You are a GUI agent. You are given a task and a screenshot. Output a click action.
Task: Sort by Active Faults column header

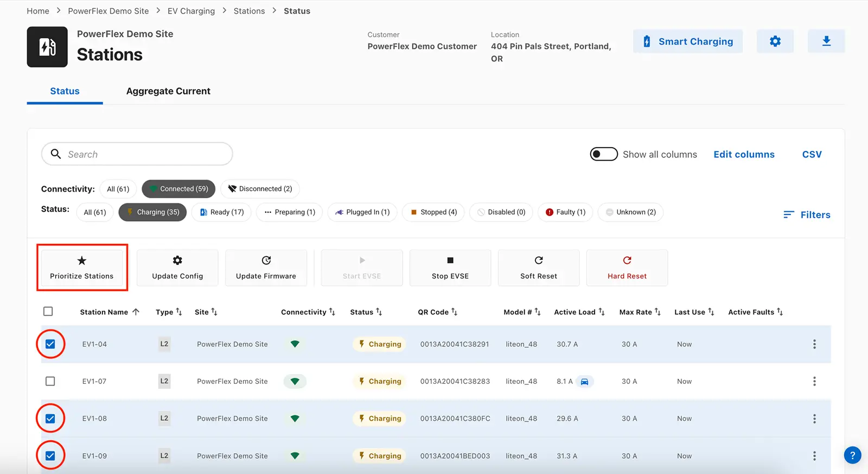tap(756, 312)
